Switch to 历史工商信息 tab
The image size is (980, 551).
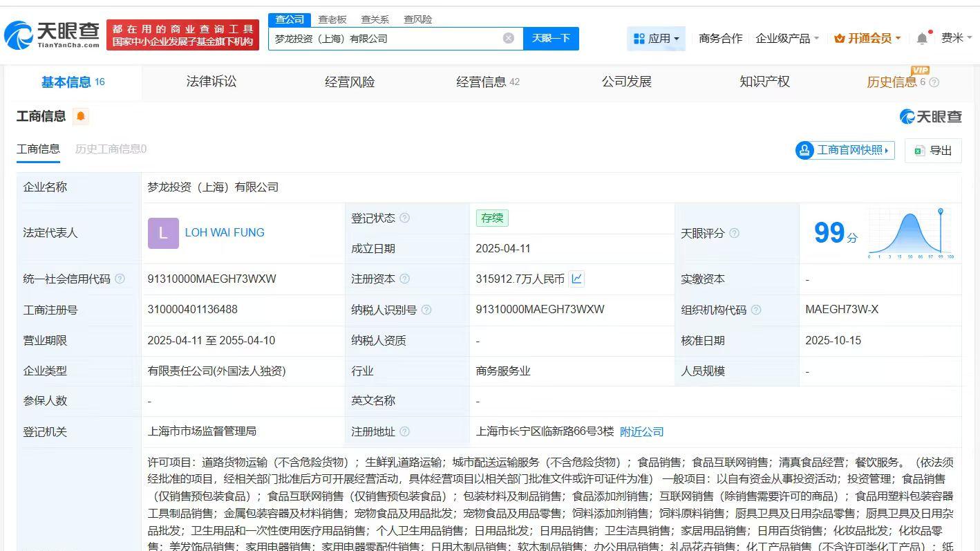[x=110, y=149]
